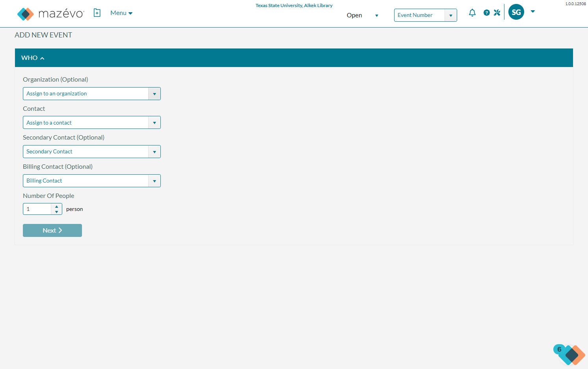Click the Billing Contact field

(86, 181)
